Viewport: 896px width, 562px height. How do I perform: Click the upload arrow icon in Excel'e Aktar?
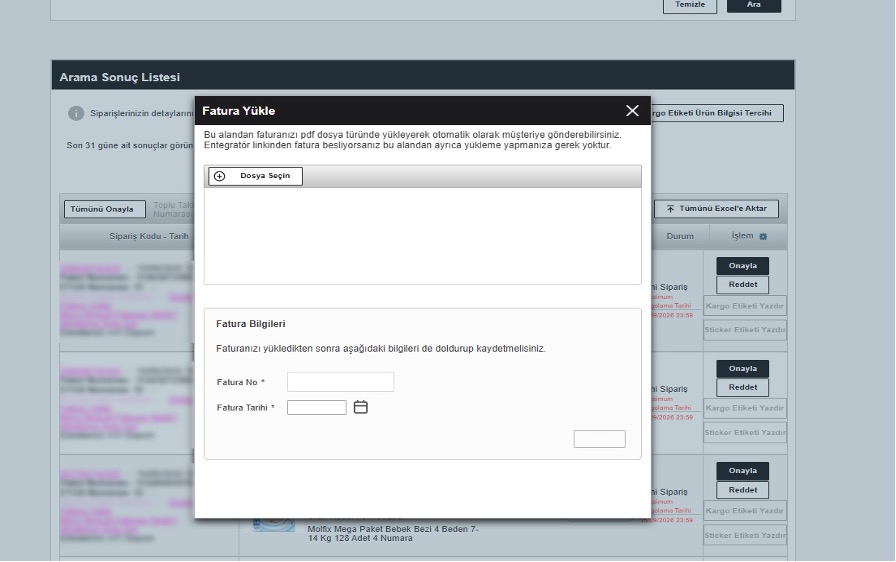(x=670, y=209)
